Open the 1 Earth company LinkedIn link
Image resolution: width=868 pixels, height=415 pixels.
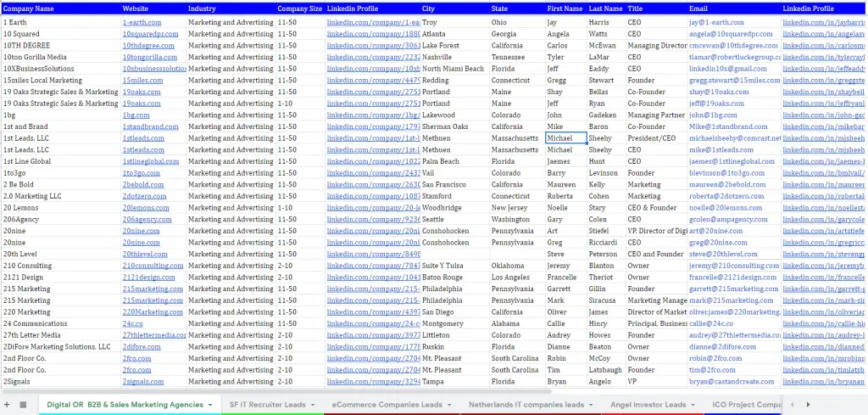(374, 22)
